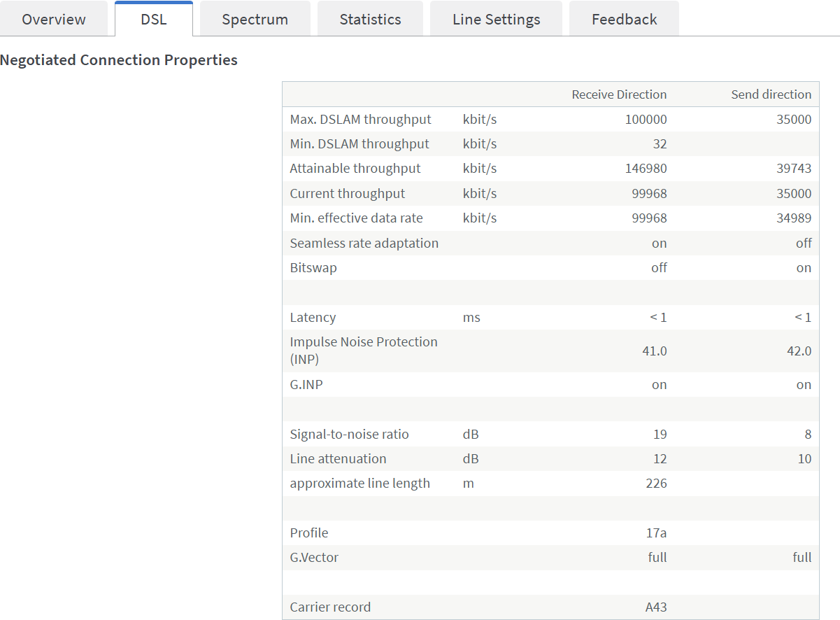Click the attainable throughput value 146980
The width and height of the screenshot is (840, 620).
(646, 169)
